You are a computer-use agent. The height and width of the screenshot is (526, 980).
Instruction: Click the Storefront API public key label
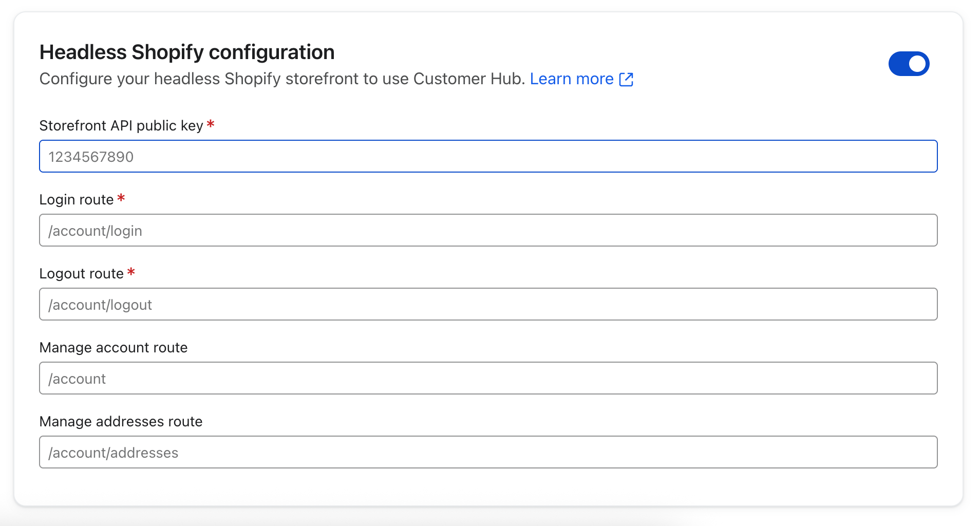tap(121, 126)
